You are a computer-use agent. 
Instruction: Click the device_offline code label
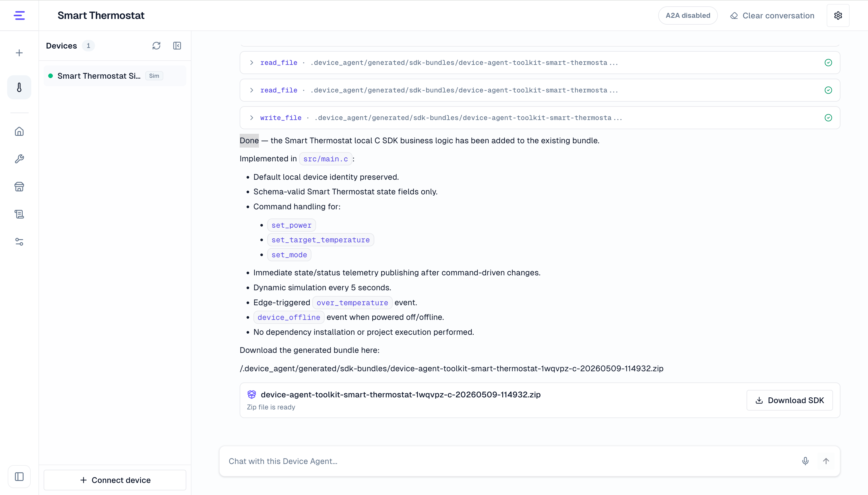click(x=288, y=317)
